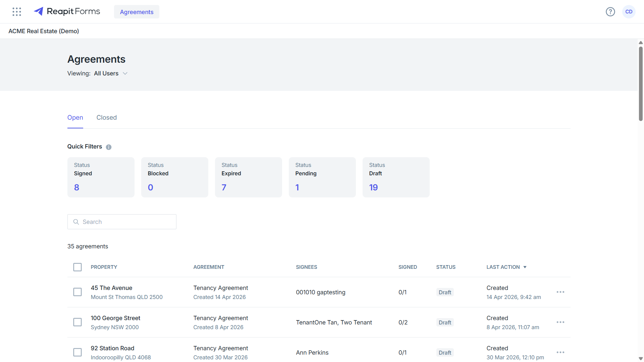Select the Open tab
The height and width of the screenshot is (362, 644).
(x=75, y=118)
